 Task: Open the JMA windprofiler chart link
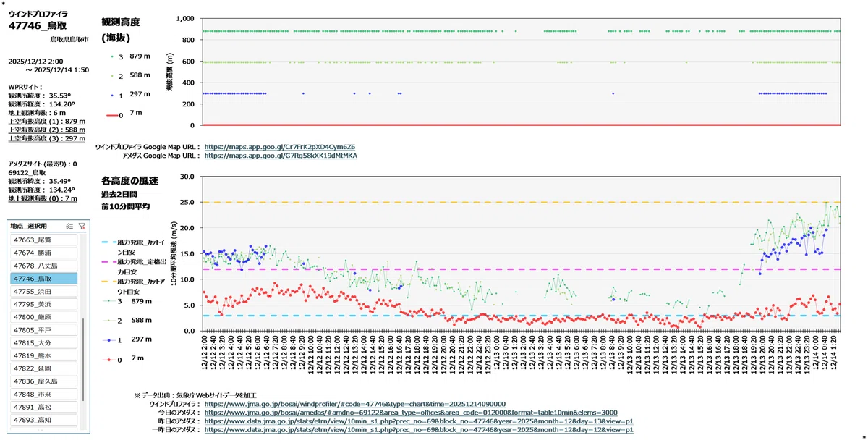355,404
